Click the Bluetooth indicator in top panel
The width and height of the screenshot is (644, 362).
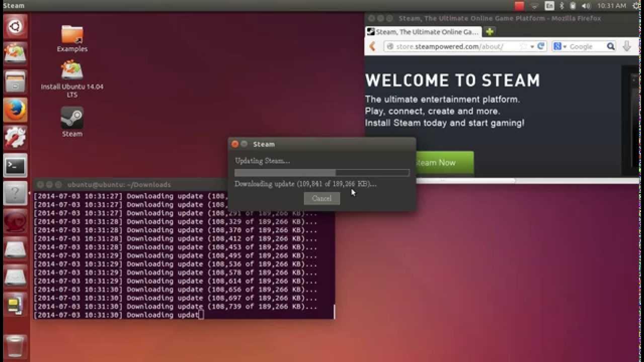coord(561,6)
